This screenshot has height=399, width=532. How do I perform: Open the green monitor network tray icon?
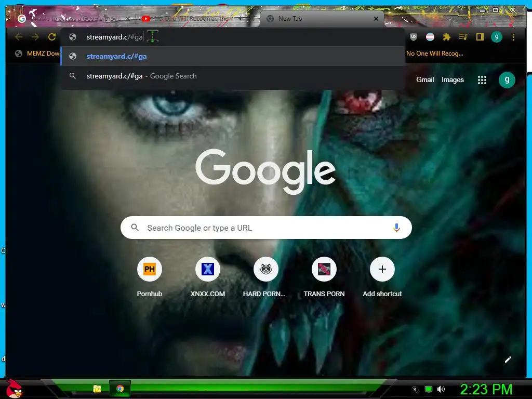(429, 389)
